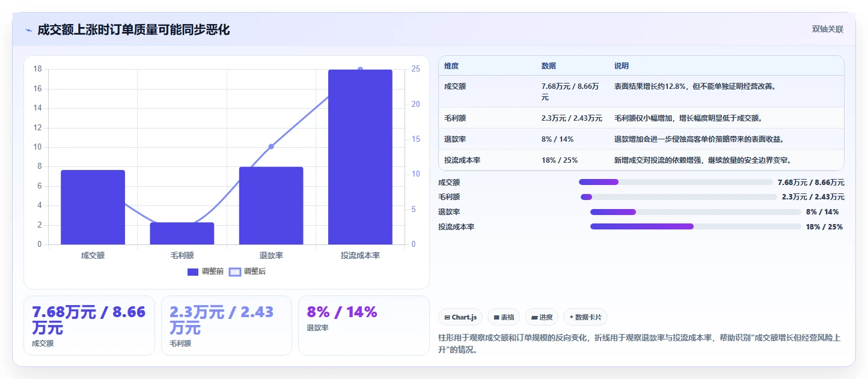Click the 毛利额 table row label

[455, 118]
